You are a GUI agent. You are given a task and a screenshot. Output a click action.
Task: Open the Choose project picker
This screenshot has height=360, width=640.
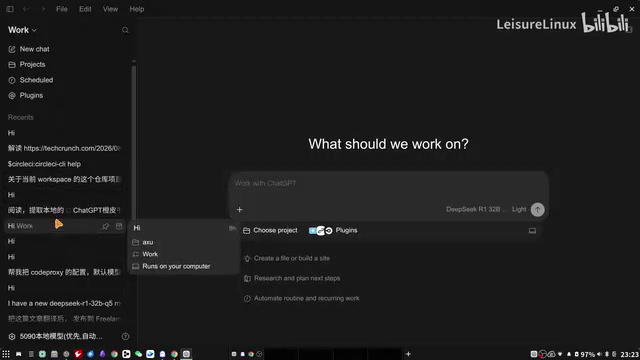[270, 231]
